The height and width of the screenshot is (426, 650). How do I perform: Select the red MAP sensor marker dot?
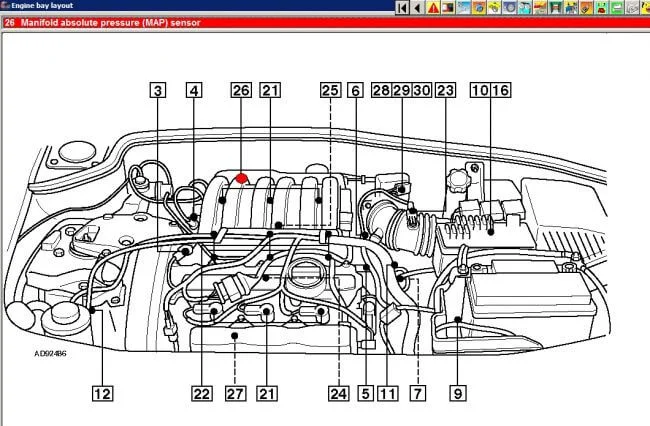tap(240, 178)
